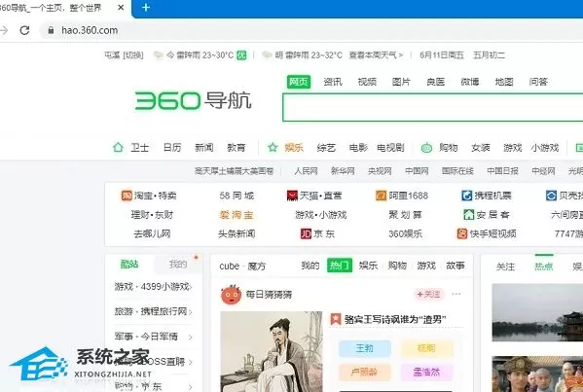Click 切换 to switch weather city
The width and height of the screenshot is (583, 392).
pos(133,55)
